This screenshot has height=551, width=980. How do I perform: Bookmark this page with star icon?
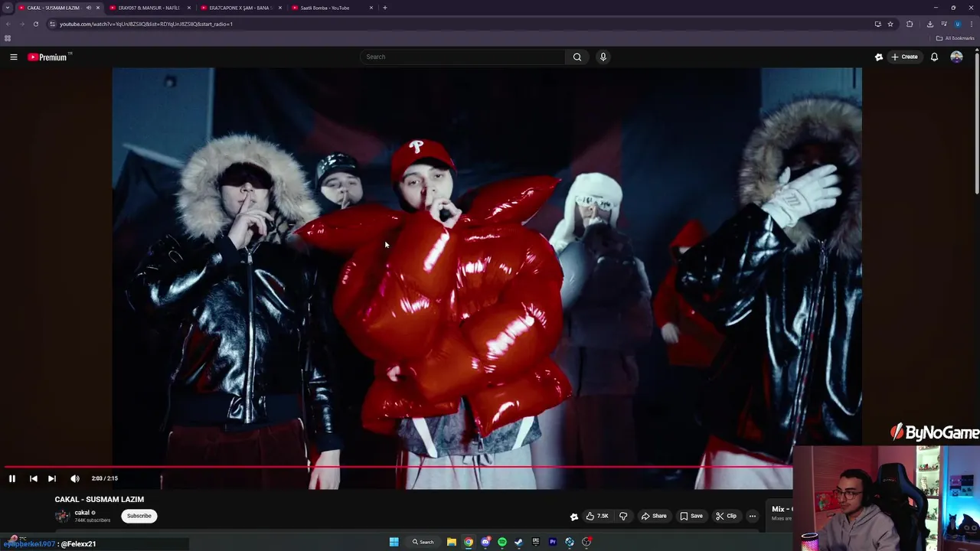(x=890, y=24)
